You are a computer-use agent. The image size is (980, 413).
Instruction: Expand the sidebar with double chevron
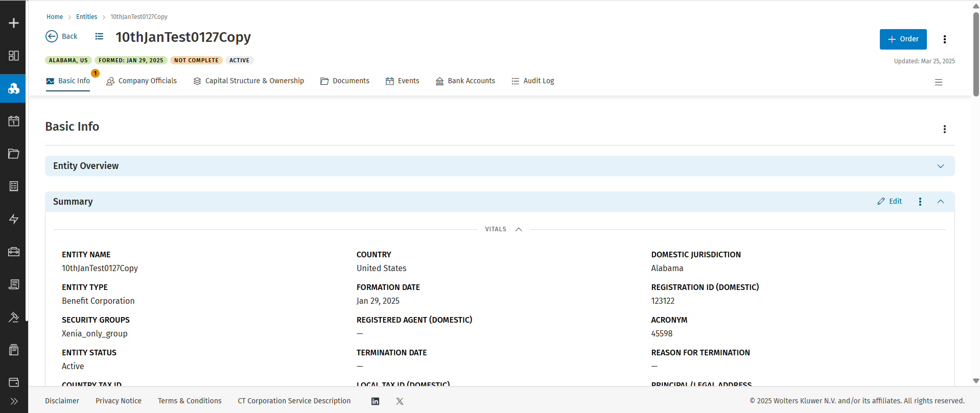point(14,401)
